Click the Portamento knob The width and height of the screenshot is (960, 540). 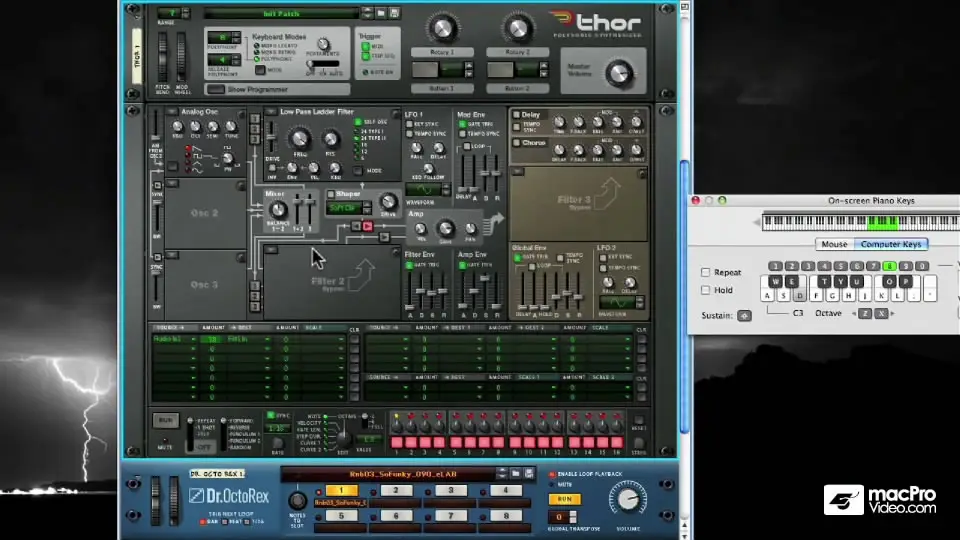pyautogui.click(x=323, y=44)
